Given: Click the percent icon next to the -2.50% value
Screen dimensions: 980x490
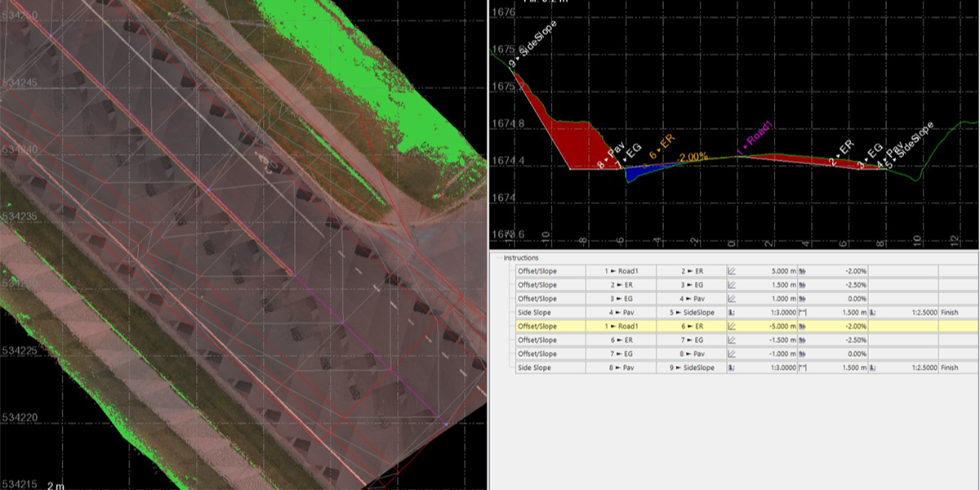Looking at the screenshot, I should coord(803,284).
